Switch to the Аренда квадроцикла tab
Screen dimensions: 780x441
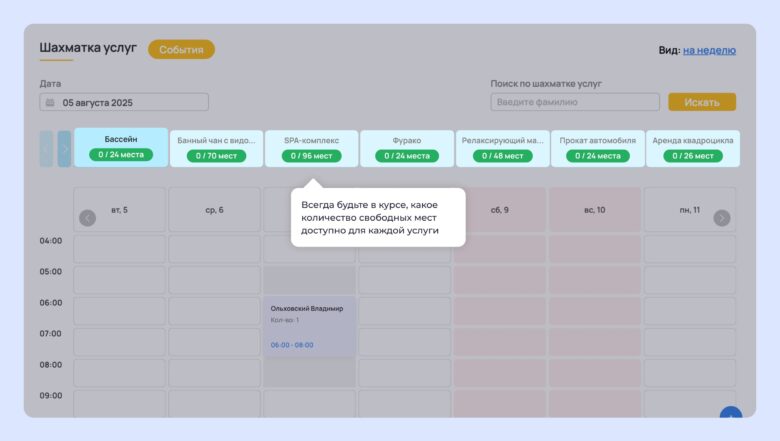point(692,148)
